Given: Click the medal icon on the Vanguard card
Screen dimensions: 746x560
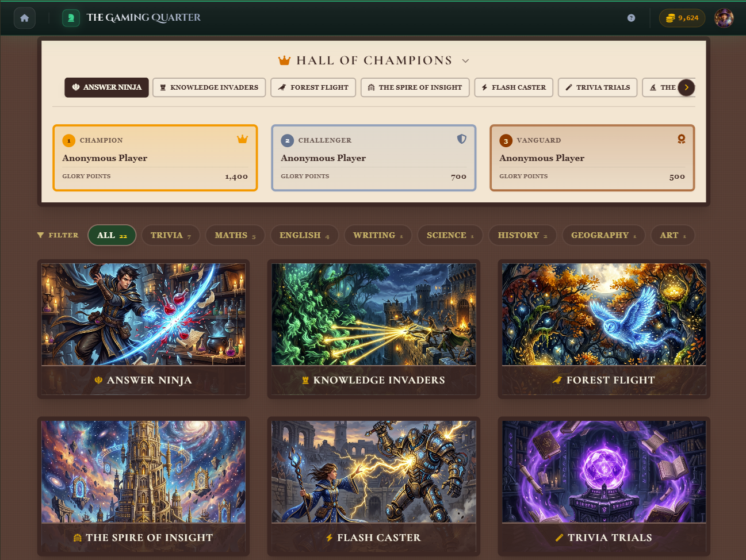Looking at the screenshot, I should tap(681, 139).
